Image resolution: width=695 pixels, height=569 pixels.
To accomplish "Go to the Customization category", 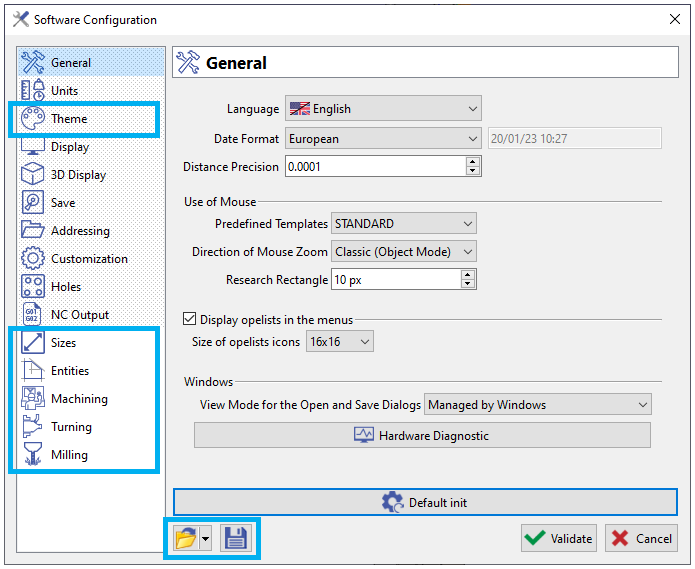I will (x=89, y=258).
